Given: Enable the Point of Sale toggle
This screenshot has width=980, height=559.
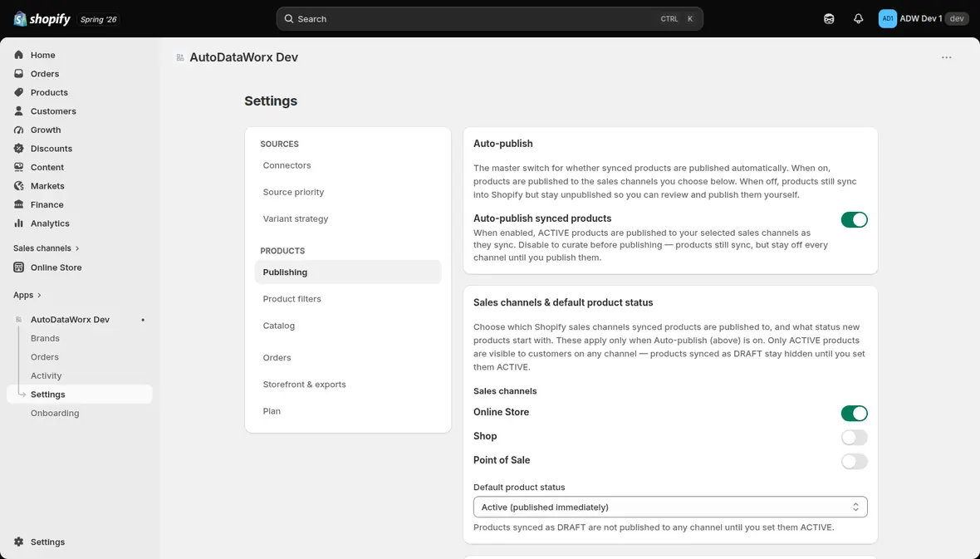Looking at the screenshot, I should [x=855, y=462].
